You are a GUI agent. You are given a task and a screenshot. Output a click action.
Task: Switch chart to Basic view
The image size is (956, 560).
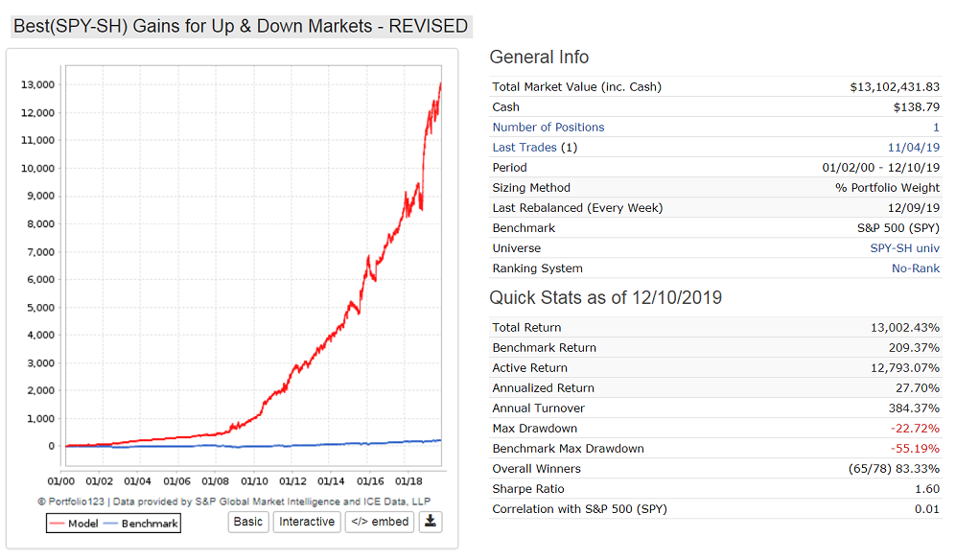[248, 522]
